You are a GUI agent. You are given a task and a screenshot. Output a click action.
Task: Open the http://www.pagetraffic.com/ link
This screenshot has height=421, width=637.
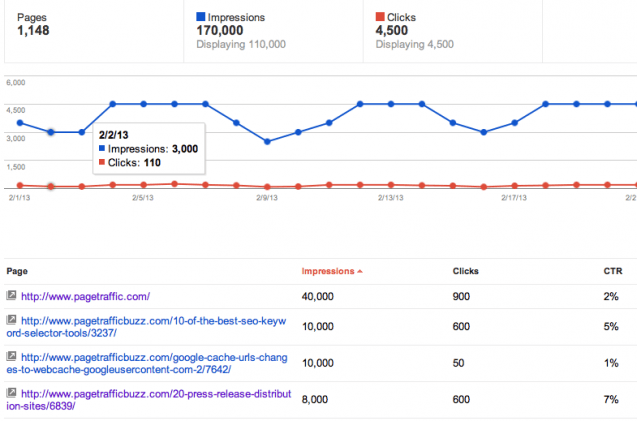click(x=85, y=296)
